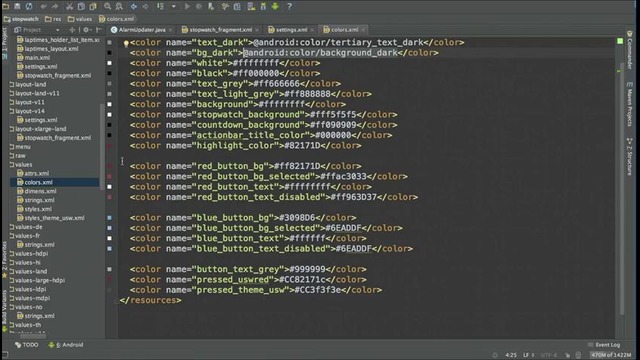Click the green Android Device Monitor icon
Viewport: 640px width, 360px height.
[x=275, y=6]
